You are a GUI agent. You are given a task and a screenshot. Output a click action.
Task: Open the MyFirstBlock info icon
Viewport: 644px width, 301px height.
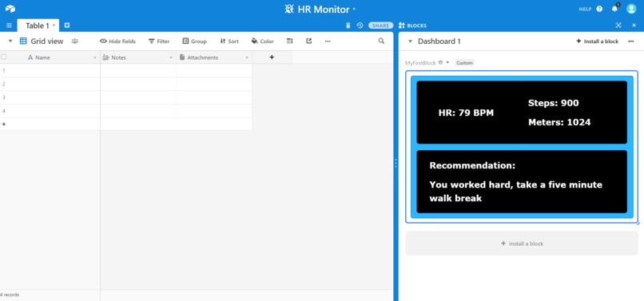441,62
